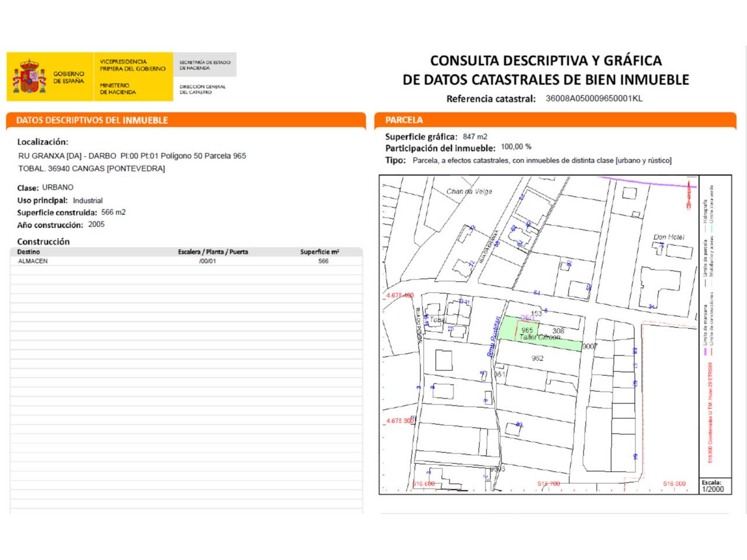Viewport: 747px width, 560px height.
Task: Click the 'CONSULTA DESCRIPTIVA Y GRÁFICA' title
Action: pyautogui.click(x=546, y=61)
